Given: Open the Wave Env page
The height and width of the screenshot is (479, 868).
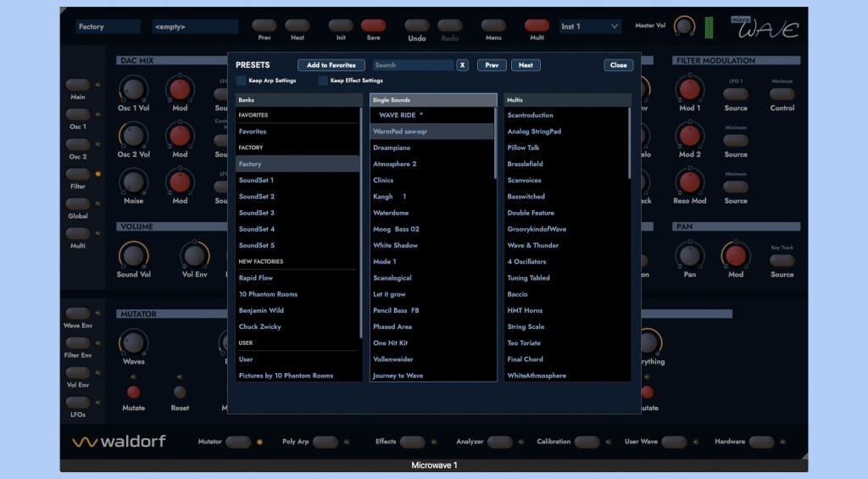Looking at the screenshot, I should pyautogui.click(x=77, y=314).
